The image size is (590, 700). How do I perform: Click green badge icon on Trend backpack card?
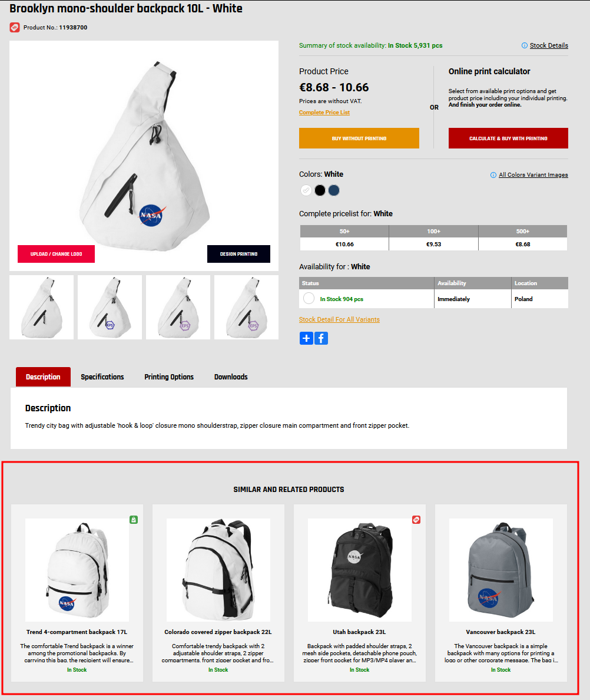click(134, 520)
